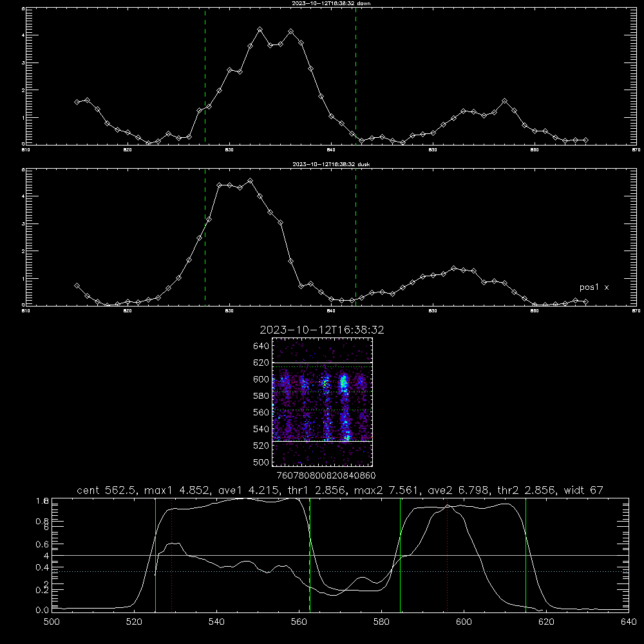This screenshot has width=644, height=644.
Task: Click the '0.6' label on bottom plot y-axis
Action: pyautogui.click(x=43, y=544)
